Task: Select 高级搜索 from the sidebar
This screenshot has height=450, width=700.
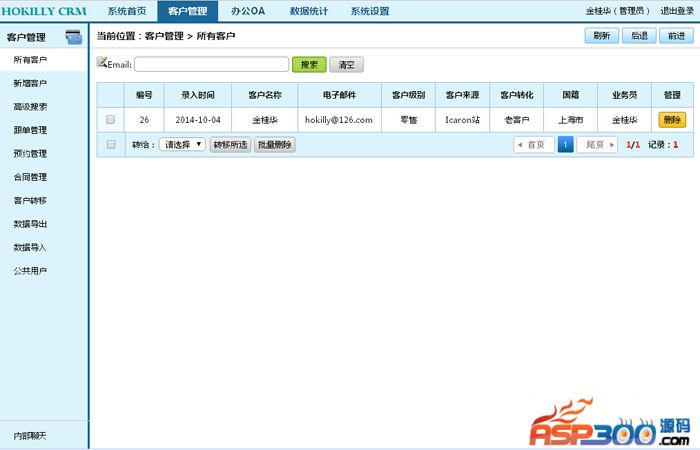Action: (x=30, y=106)
